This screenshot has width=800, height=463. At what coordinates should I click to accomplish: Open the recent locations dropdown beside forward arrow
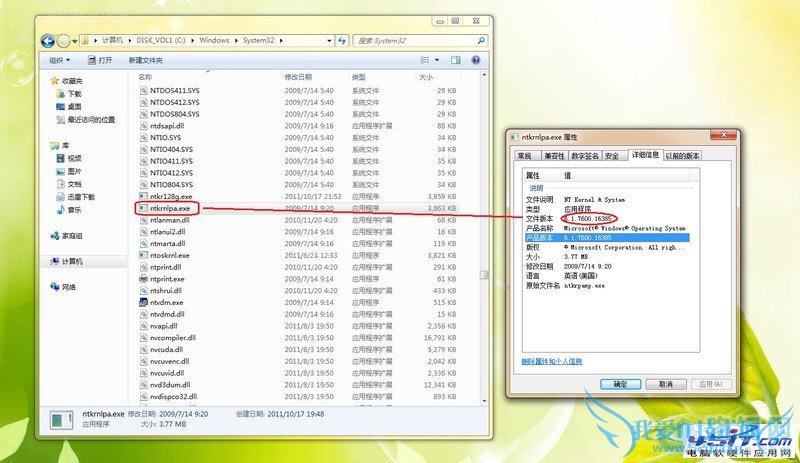(74, 41)
